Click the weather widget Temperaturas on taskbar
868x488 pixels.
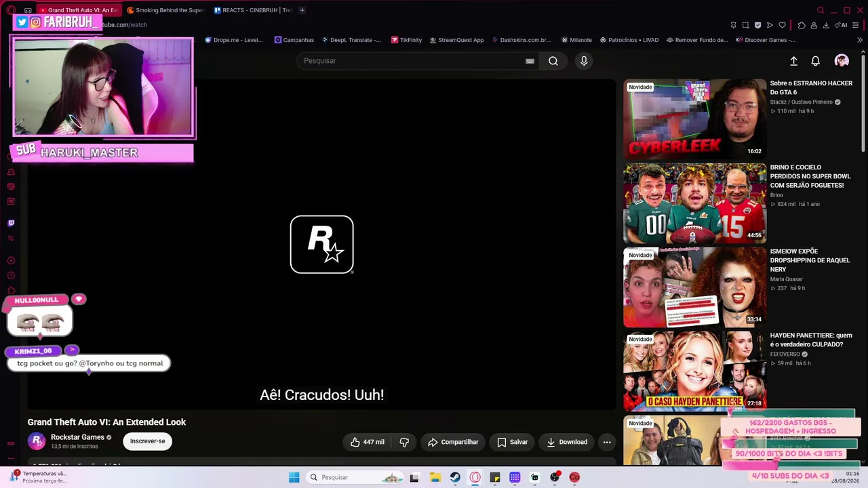39,477
